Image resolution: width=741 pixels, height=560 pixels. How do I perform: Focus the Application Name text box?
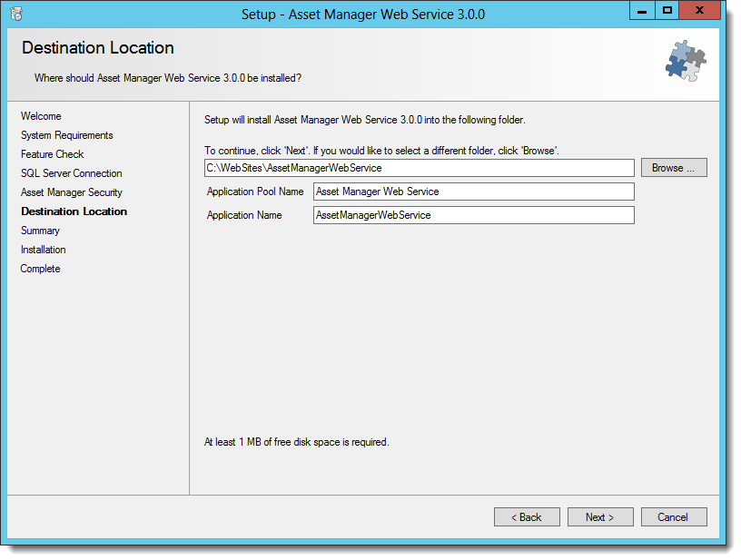pyautogui.click(x=473, y=215)
